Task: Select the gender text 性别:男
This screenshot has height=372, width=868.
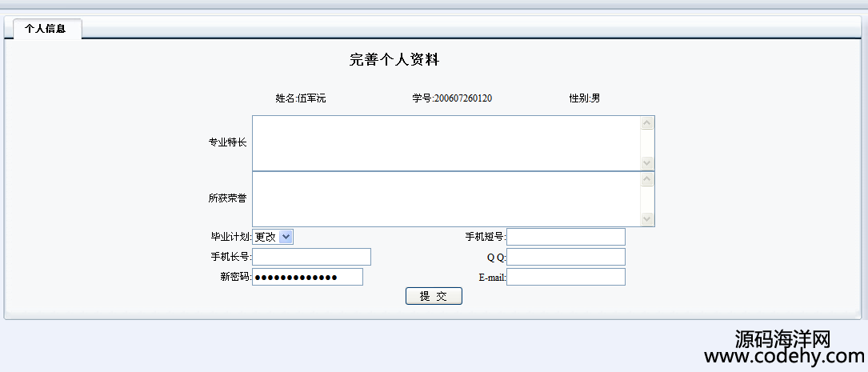Action: point(585,98)
